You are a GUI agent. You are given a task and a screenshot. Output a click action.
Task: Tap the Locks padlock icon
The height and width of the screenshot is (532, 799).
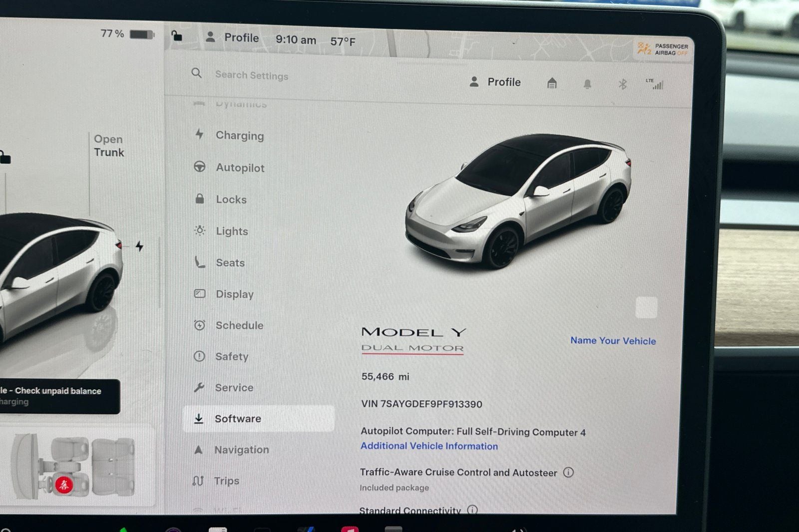[x=200, y=198]
